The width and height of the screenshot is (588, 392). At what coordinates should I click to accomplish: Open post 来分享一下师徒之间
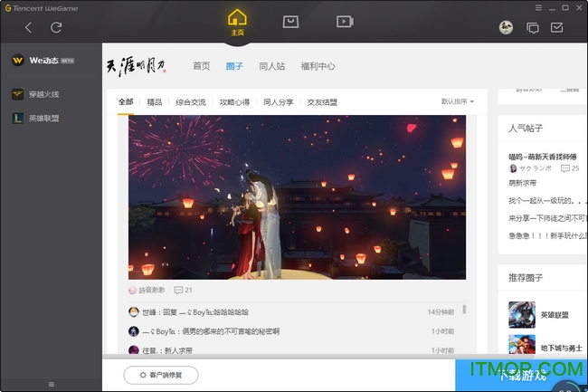(x=547, y=218)
